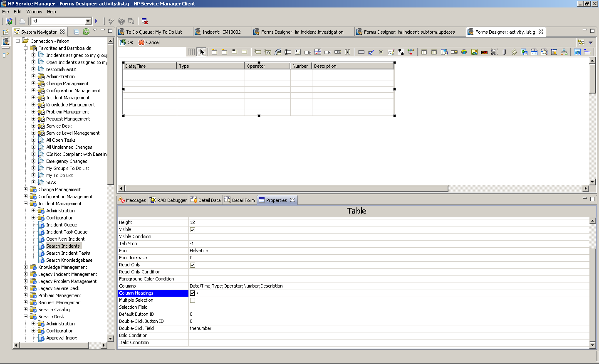The image size is (599, 364).
Task: Select the image widget tool
Action: [474, 52]
